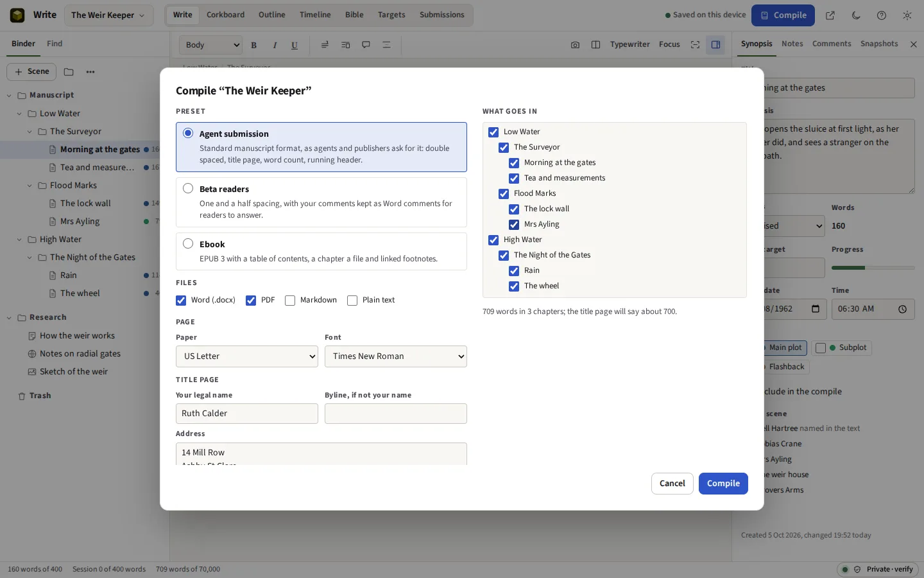Screen dimensions: 924x578
Task: Click the open-in-new-window icon beside Compile
Action: pos(830,15)
